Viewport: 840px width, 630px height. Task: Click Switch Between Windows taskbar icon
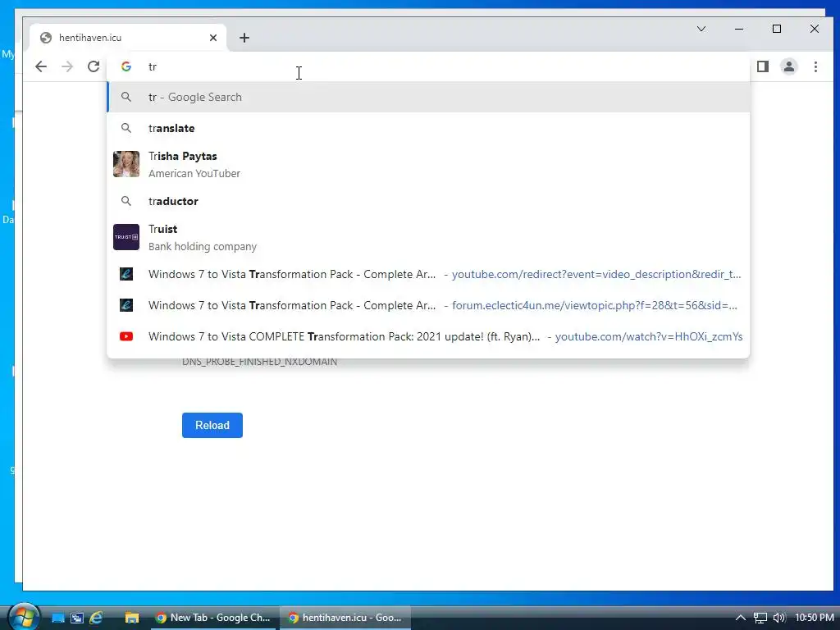pos(77,618)
